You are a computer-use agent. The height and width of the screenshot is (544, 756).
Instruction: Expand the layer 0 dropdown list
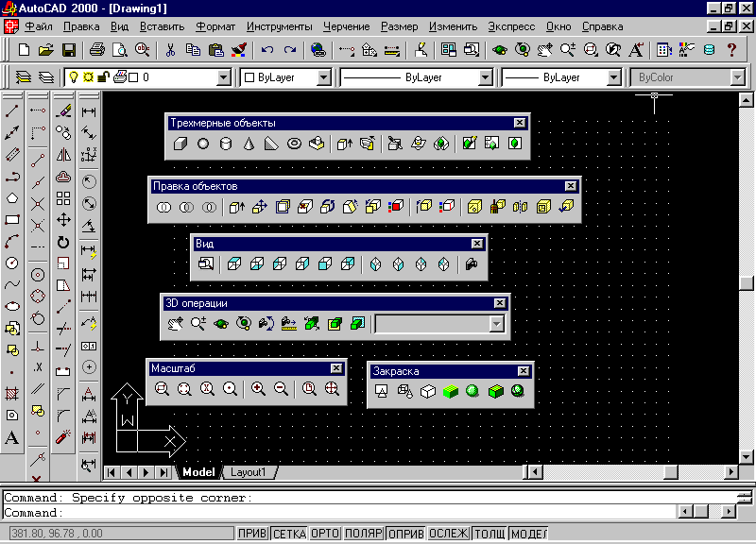(224, 77)
